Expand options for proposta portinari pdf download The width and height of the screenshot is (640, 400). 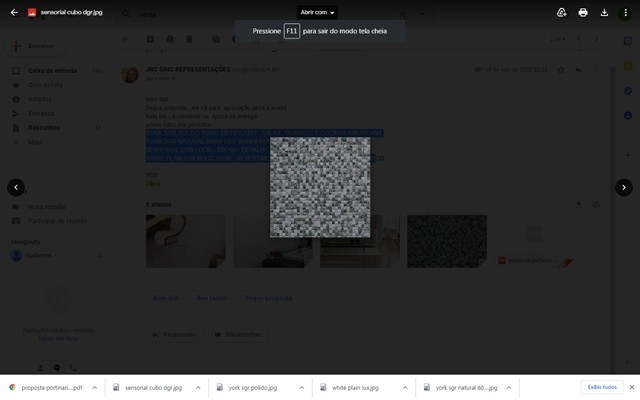[x=94, y=388]
